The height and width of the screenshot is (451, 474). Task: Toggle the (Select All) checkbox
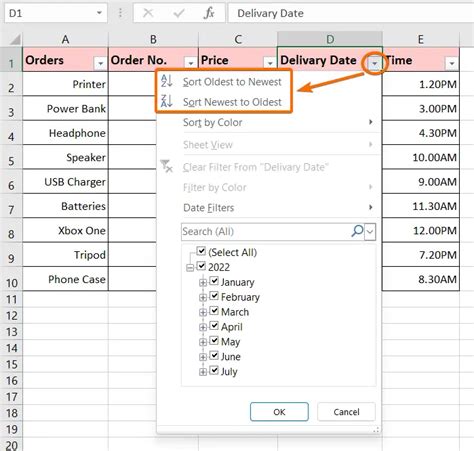pyautogui.click(x=201, y=251)
